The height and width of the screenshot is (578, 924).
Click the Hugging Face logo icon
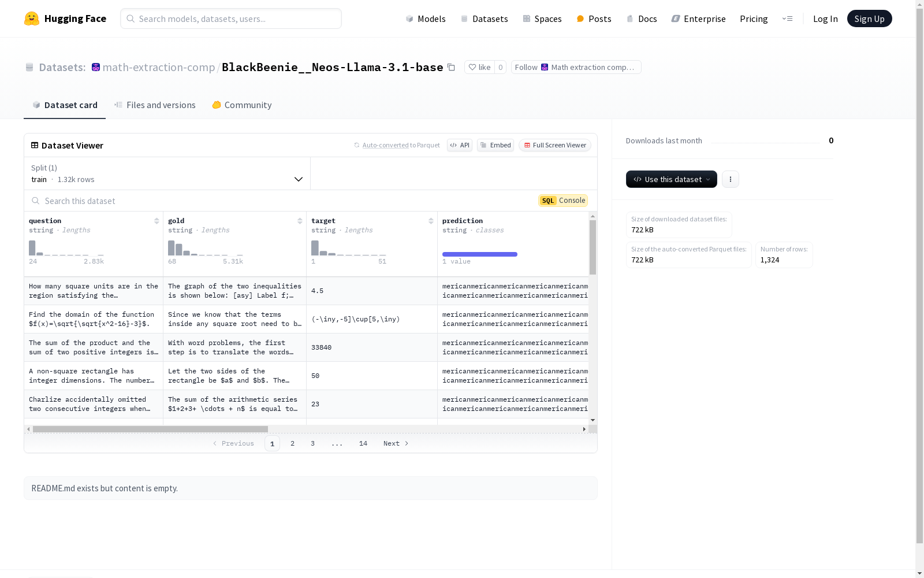coord(32,18)
